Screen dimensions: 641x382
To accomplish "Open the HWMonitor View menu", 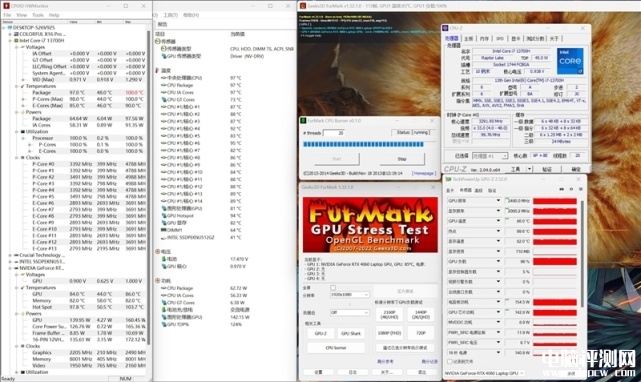I will point(21,15).
